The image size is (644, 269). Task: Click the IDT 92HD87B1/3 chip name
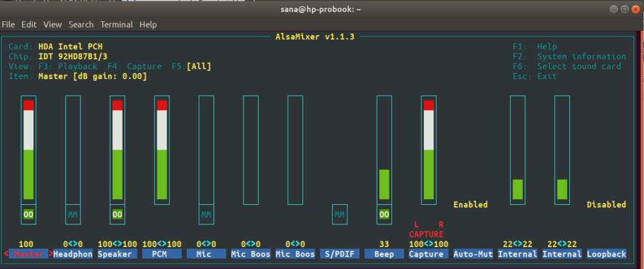click(x=73, y=57)
